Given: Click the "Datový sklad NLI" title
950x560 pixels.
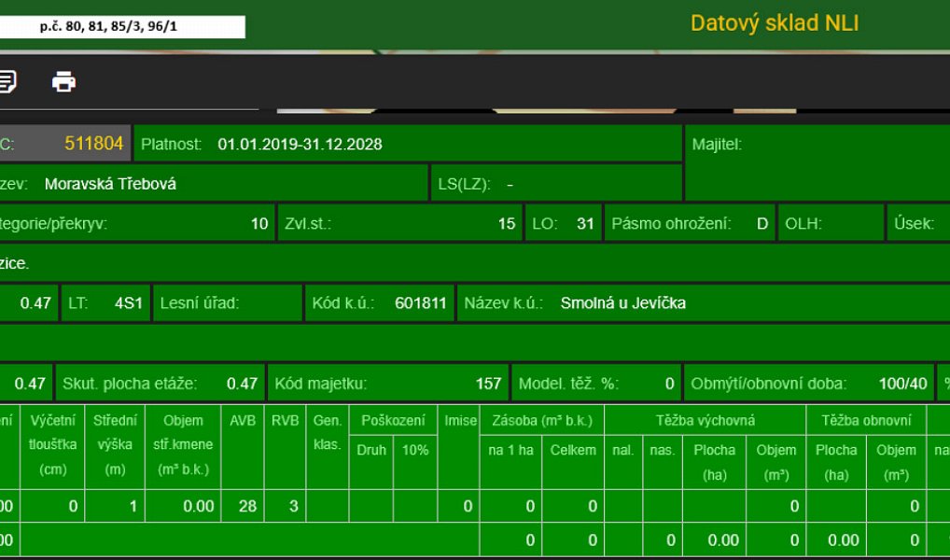Looking at the screenshot, I should coord(775,23).
